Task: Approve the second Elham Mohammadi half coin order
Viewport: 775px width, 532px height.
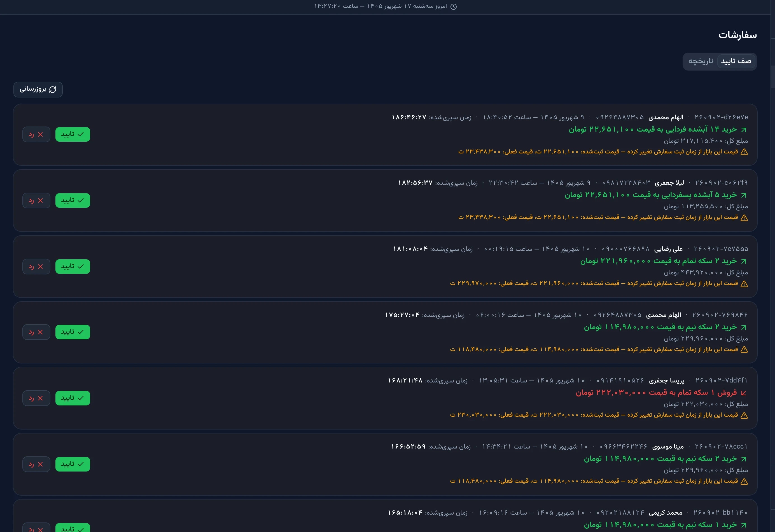Action: tap(73, 332)
